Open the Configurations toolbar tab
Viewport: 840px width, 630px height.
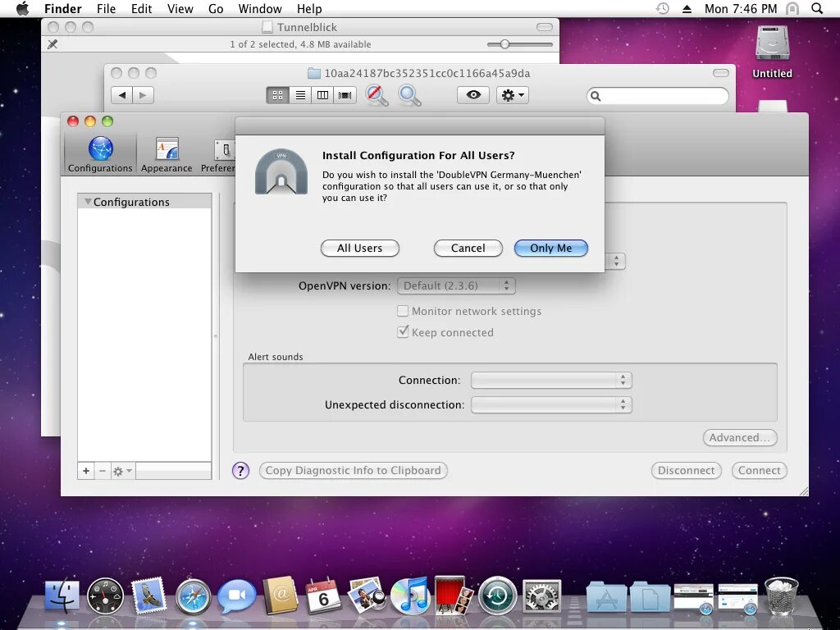(100, 154)
